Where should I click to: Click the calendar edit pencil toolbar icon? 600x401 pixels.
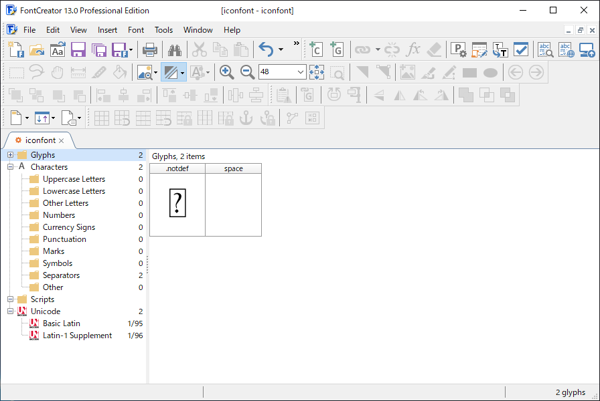point(479,50)
